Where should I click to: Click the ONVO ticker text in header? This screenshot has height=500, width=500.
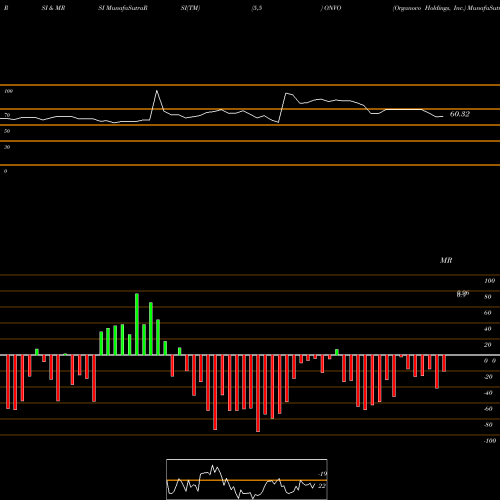[333, 8]
